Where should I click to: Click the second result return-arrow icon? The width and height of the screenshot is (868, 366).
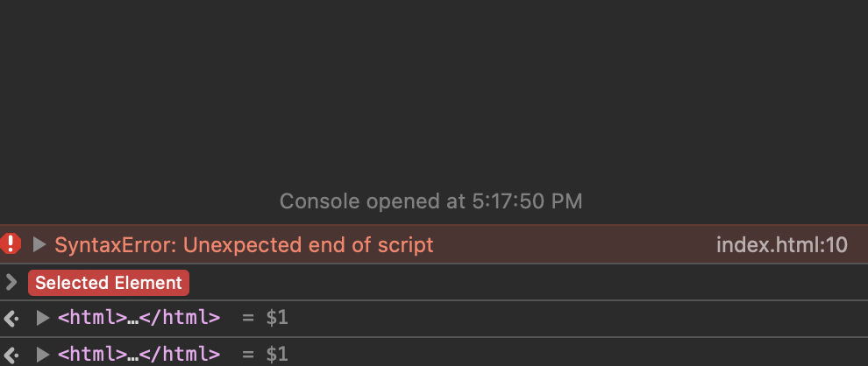click(x=11, y=355)
